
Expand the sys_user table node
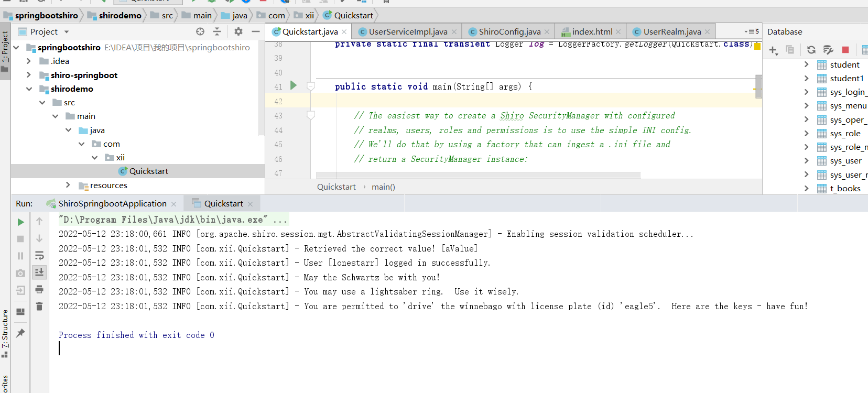806,160
